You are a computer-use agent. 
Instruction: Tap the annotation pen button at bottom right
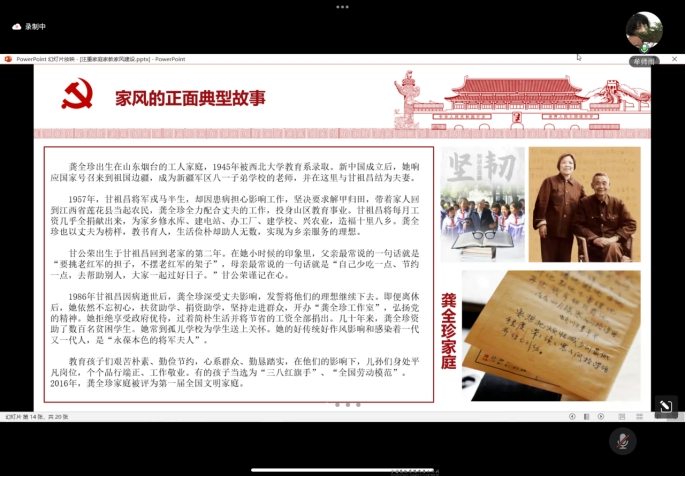pyautogui.click(x=665, y=406)
